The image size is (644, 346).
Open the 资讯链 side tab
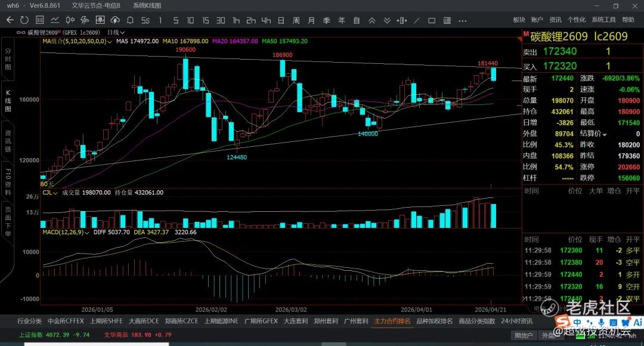point(8,141)
